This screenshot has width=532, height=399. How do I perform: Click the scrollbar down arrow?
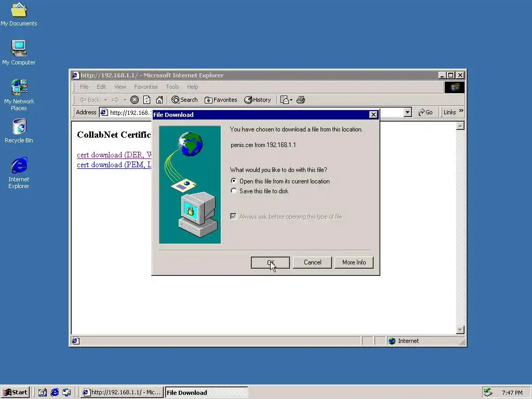pos(460,330)
